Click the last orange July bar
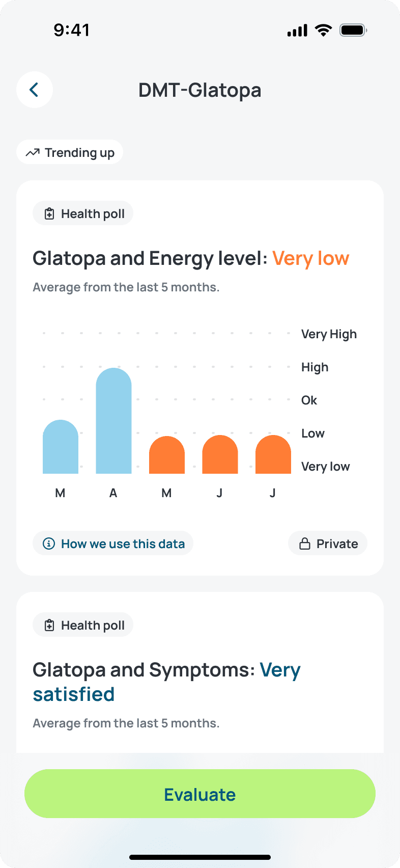Screen dimensions: 400x868 tap(273, 454)
